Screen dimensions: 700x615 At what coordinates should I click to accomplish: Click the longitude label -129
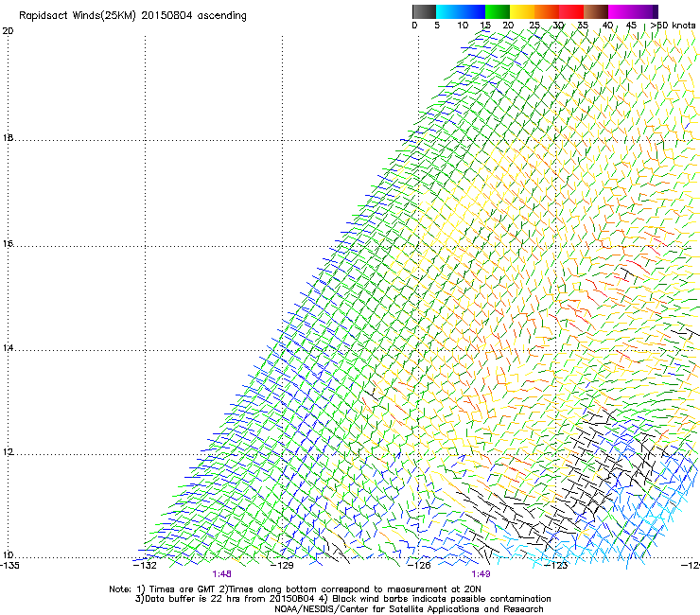click(x=283, y=565)
